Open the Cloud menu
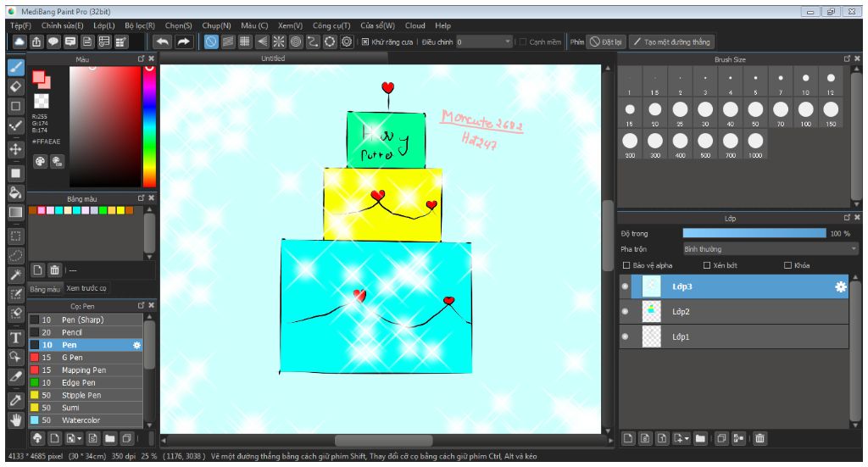The width and height of the screenshot is (868, 467). coord(415,25)
